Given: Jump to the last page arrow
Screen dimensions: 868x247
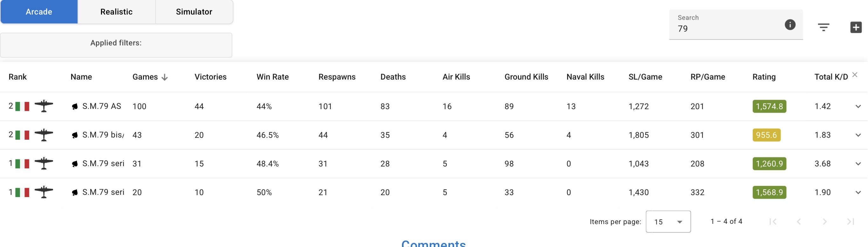Looking at the screenshot, I should [x=850, y=222].
